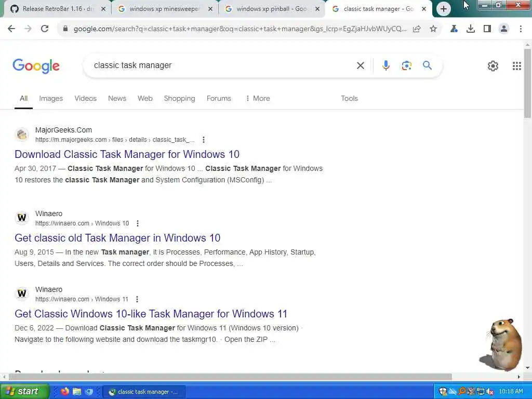Open file explorer from quick launch

[77, 392]
